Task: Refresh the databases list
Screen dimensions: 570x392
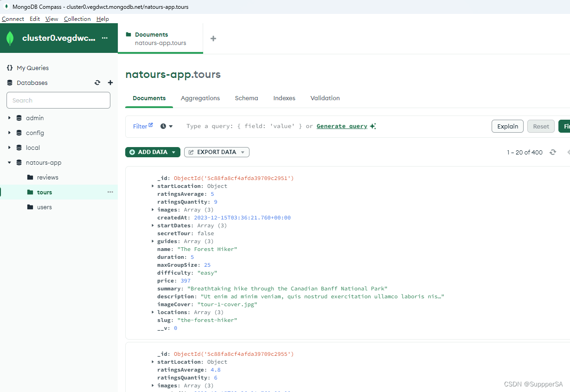Action: [97, 83]
